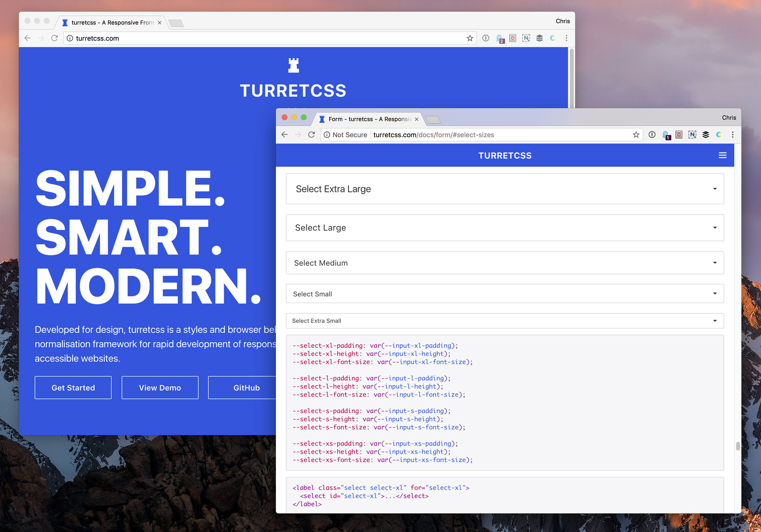Bookmark the form docs page with star
The image size is (761, 532).
coord(636,135)
